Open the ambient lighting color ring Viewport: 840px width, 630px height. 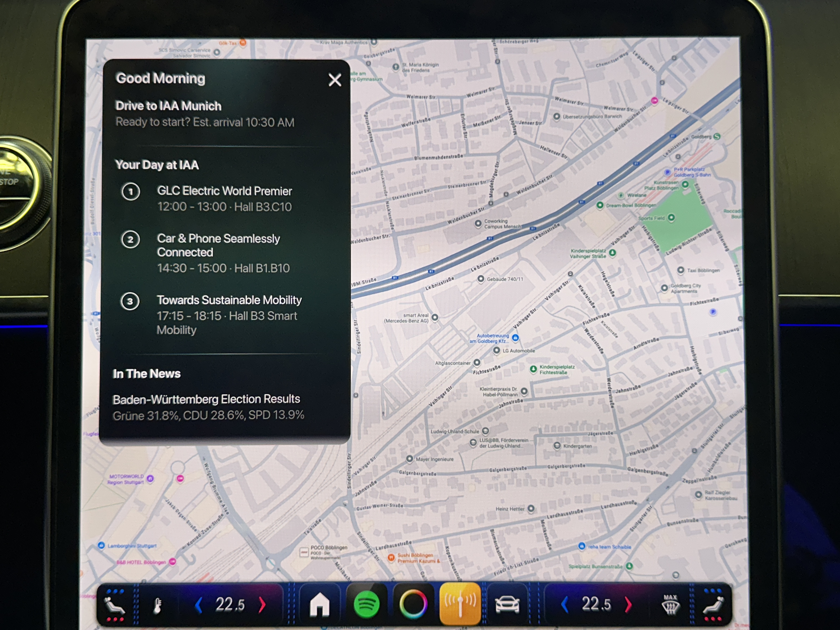pyautogui.click(x=413, y=604)
